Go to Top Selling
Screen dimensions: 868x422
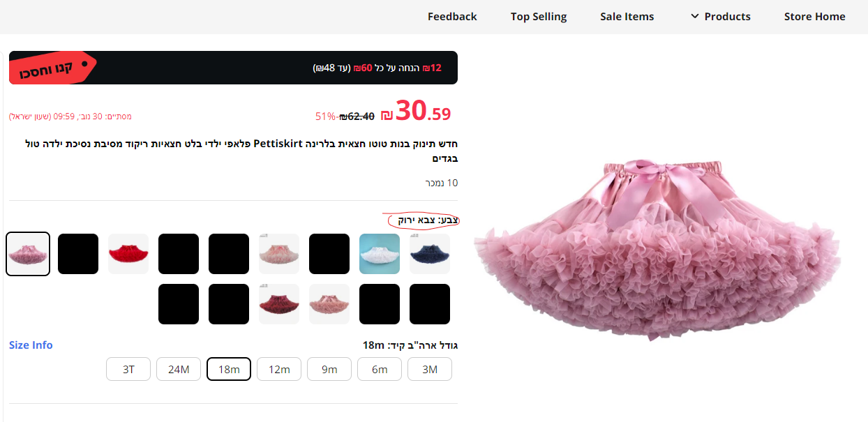(x=539, y=17)
